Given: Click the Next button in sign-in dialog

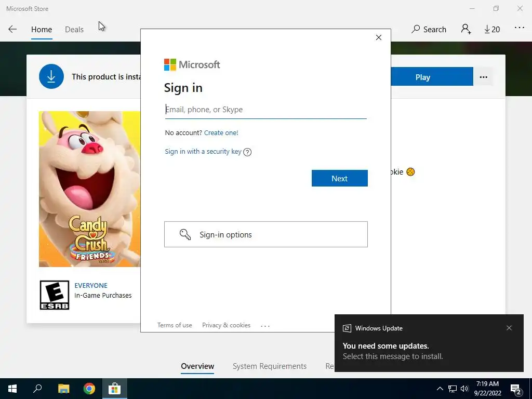Looking at the screenshot, I should tap(340, 178).
